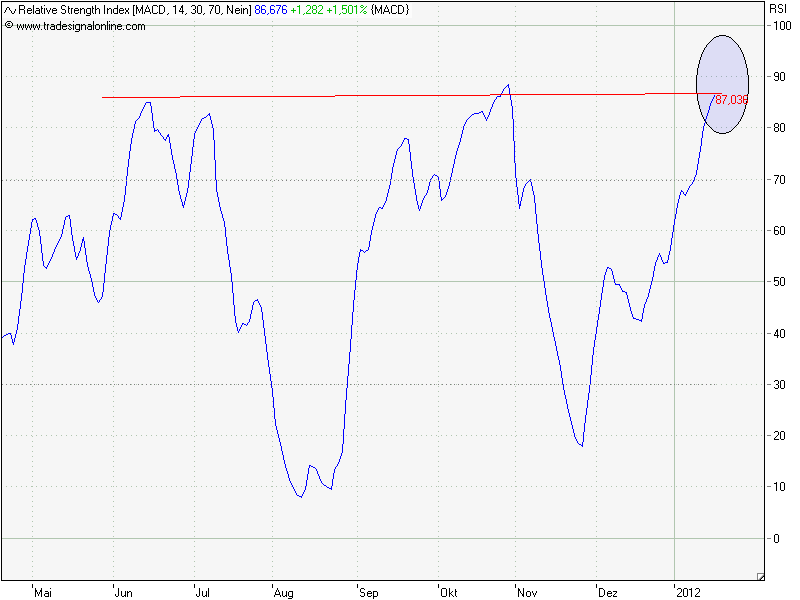Click the Sep label on time axis
Screen dimensions: 800x600
pyautogui.click(x=368, y=592)
